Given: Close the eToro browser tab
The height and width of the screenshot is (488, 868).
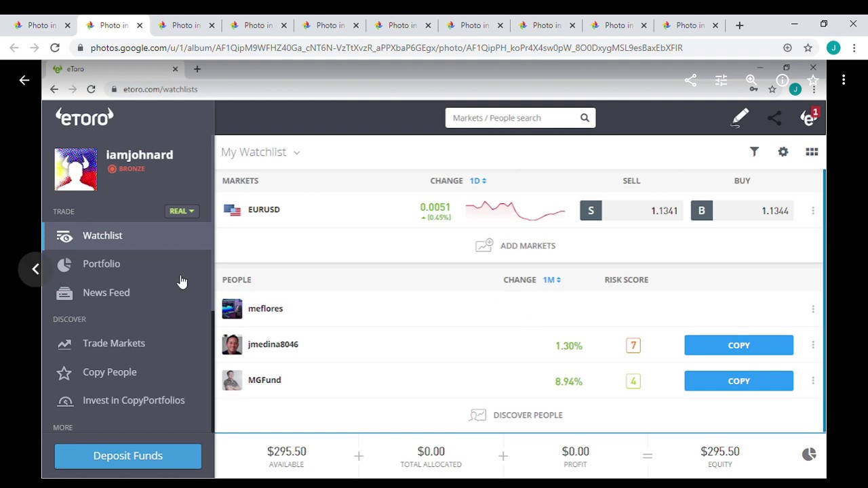Looking at the screenshot, I should [175, 68].
